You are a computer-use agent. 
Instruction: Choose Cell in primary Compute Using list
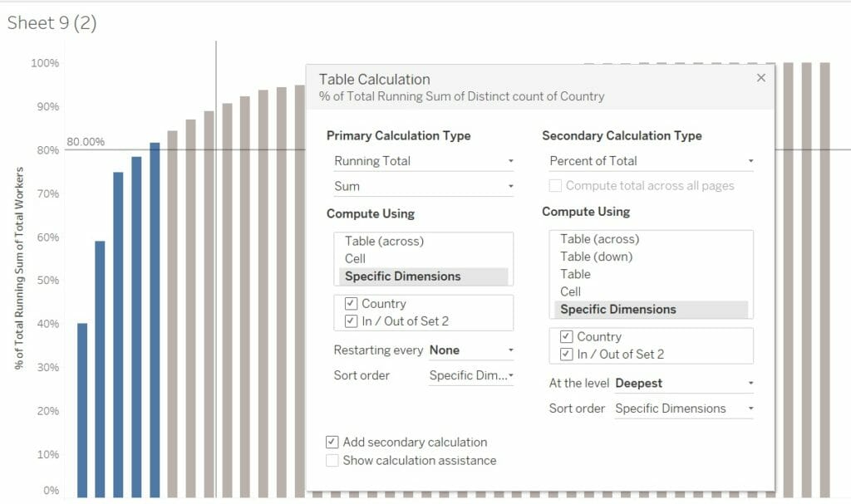point(356,258)
